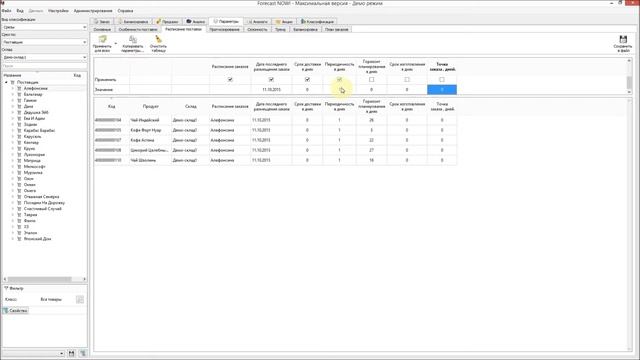Click the save disk icon at bottom left

71,353
